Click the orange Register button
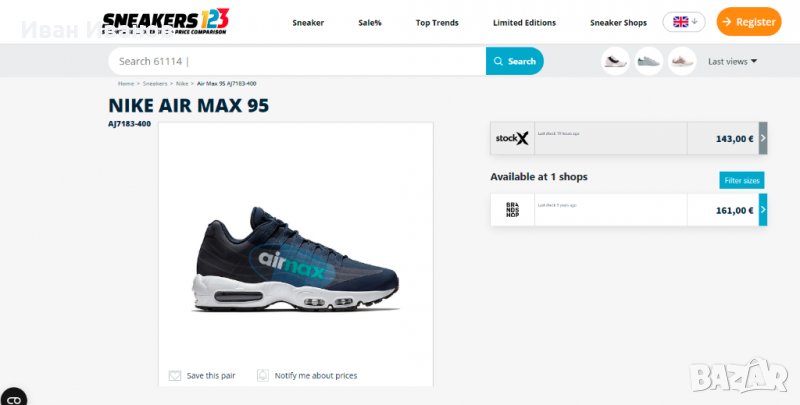 pos(749,21)
